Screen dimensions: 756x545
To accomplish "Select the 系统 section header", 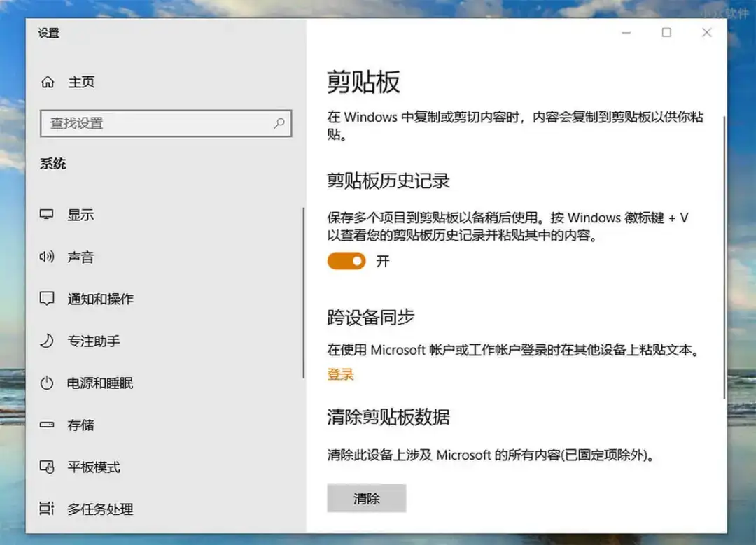I will (52, 164).
